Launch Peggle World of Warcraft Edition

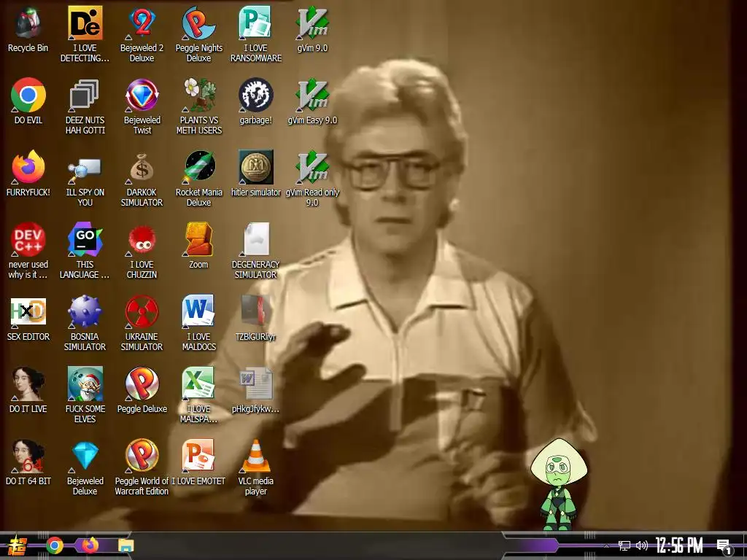click(x=142, y=456)
